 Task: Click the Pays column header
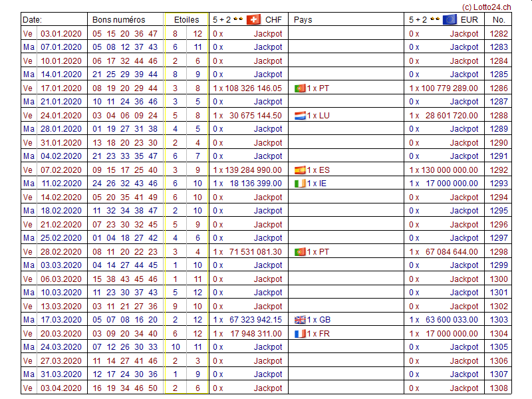[x=303, y=19]
